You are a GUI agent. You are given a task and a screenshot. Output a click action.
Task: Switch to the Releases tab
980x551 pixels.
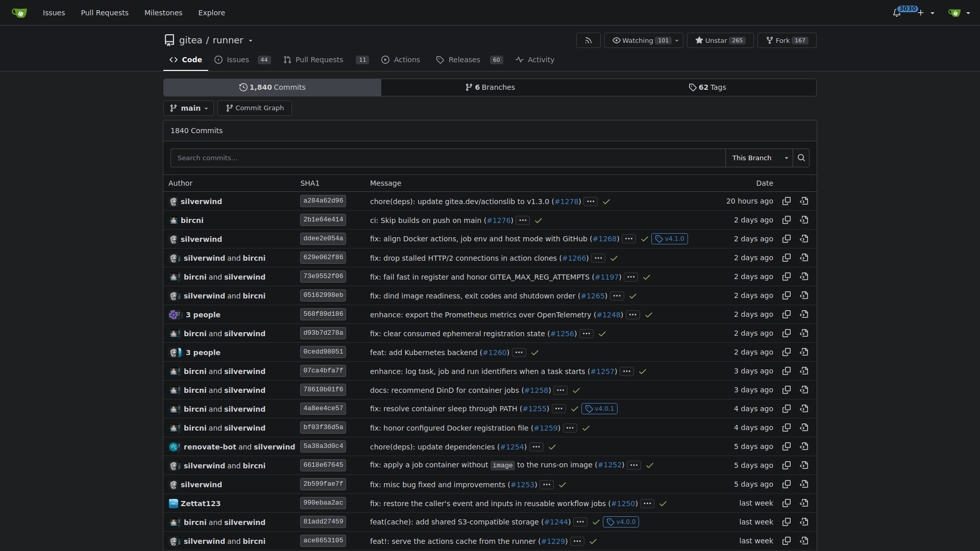[470, 60]
